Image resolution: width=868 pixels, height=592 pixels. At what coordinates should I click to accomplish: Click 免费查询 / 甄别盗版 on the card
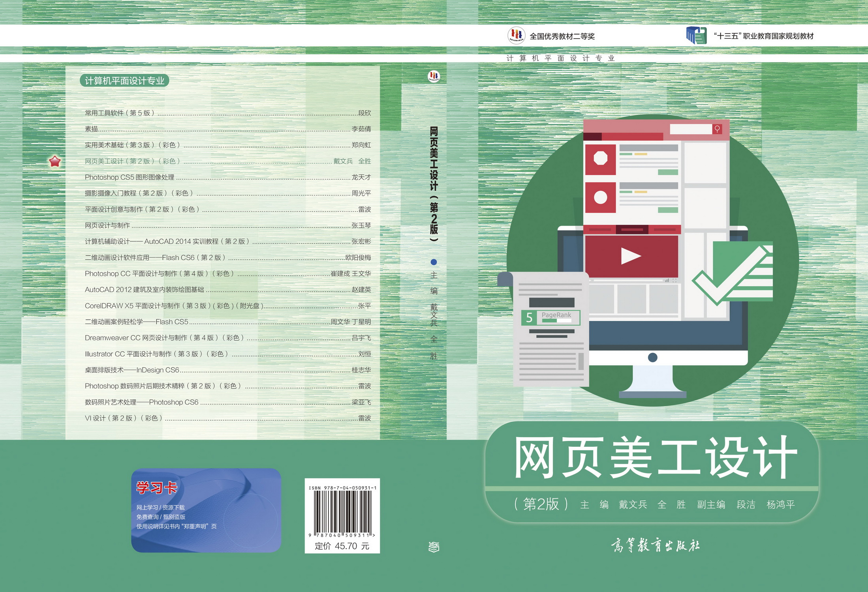[x=161, y=517]
